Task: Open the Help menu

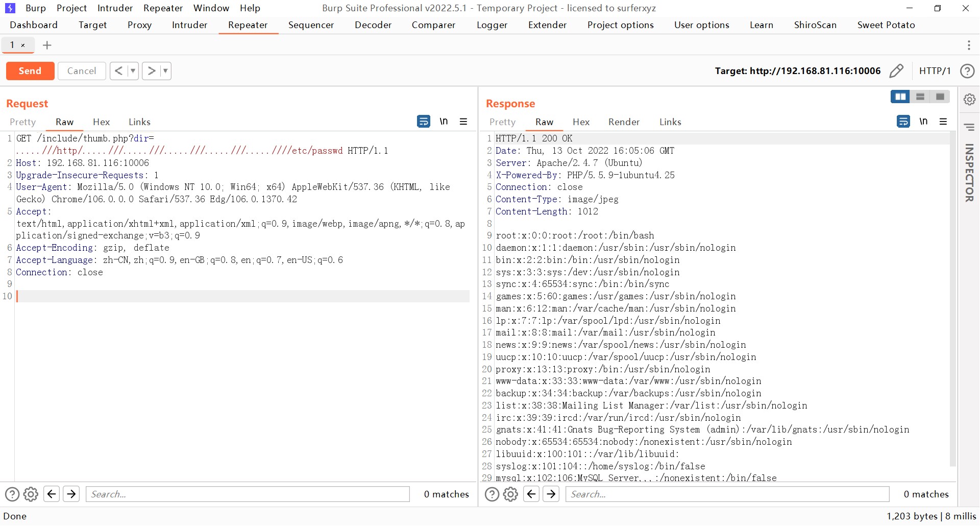Action: pyautogui.click(x=250, y=8)
